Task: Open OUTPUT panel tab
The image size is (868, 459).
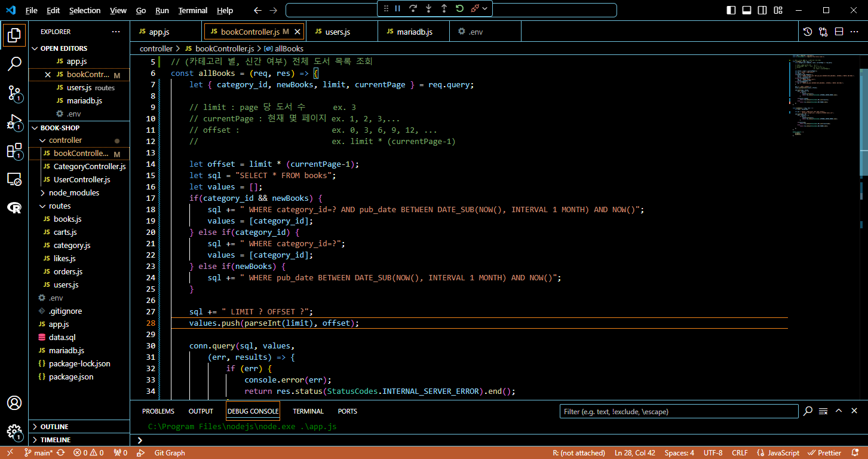Action: (x=201, y=411)
